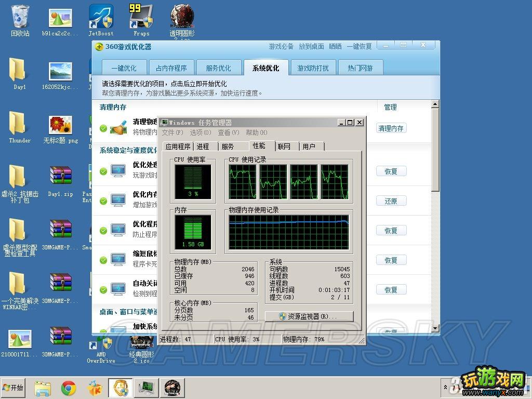The image size is (532, 399).
Task: Click the 360 optimizer vertical scrollbar thumb
Action: (x=435, y=150)
